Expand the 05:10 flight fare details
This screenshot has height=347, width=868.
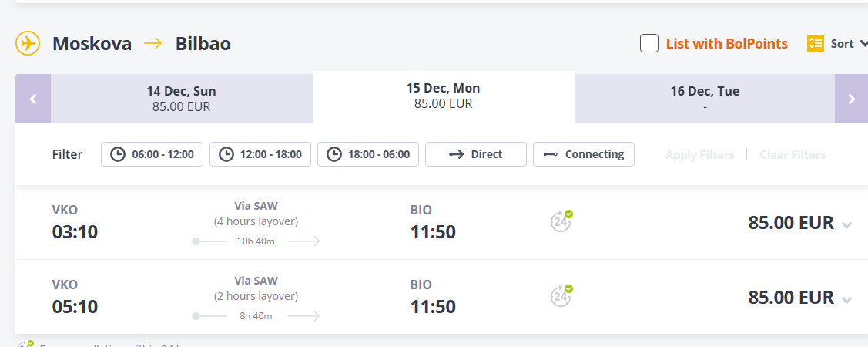847,299
